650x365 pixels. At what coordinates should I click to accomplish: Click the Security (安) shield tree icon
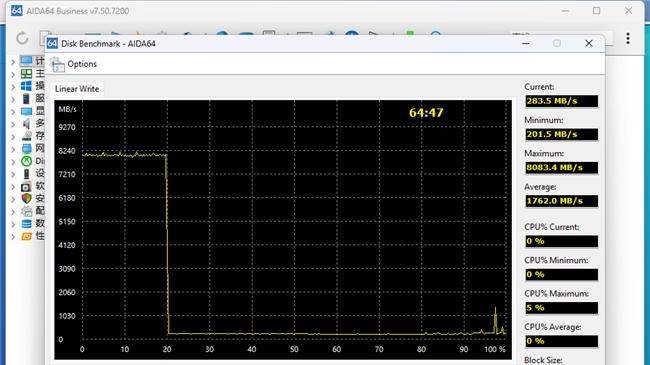click(x=27, y=199)
